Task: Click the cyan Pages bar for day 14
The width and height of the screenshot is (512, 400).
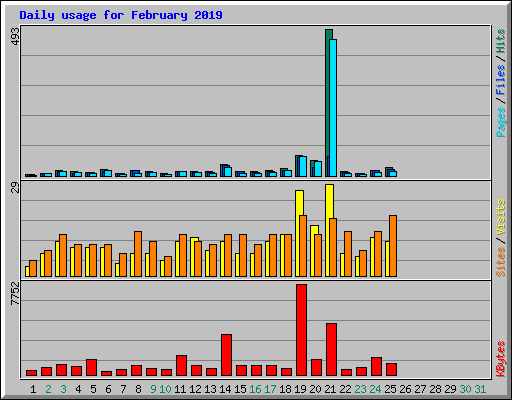Action: pyautogui.click(x=228, y=172)
